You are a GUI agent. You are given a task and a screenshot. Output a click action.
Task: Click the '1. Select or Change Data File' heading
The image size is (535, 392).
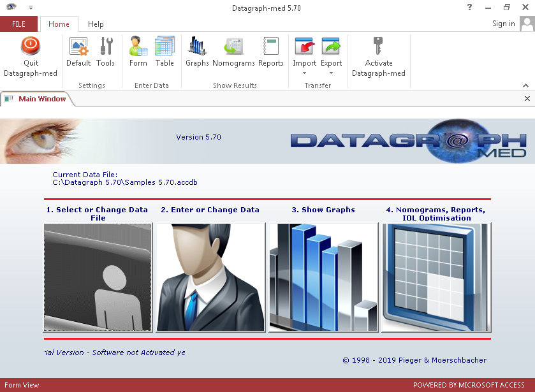tap(97, 214)
